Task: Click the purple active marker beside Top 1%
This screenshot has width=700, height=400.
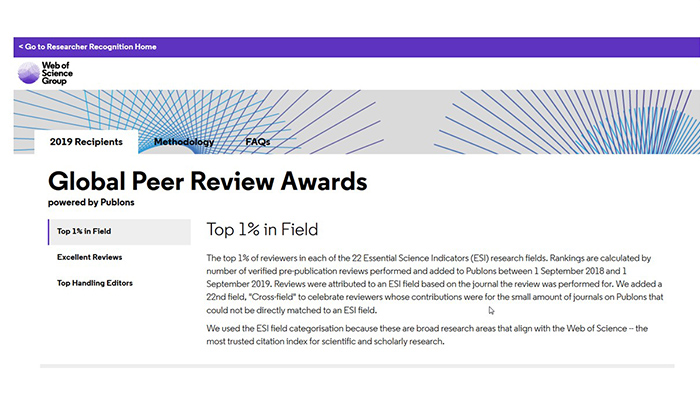Action: pos(49,232)
